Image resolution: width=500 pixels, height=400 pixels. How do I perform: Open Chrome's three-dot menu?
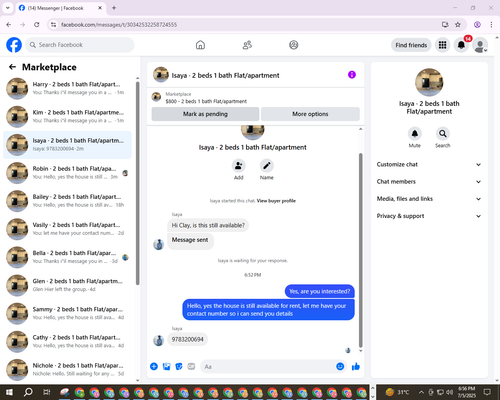(x=491, y=25)
